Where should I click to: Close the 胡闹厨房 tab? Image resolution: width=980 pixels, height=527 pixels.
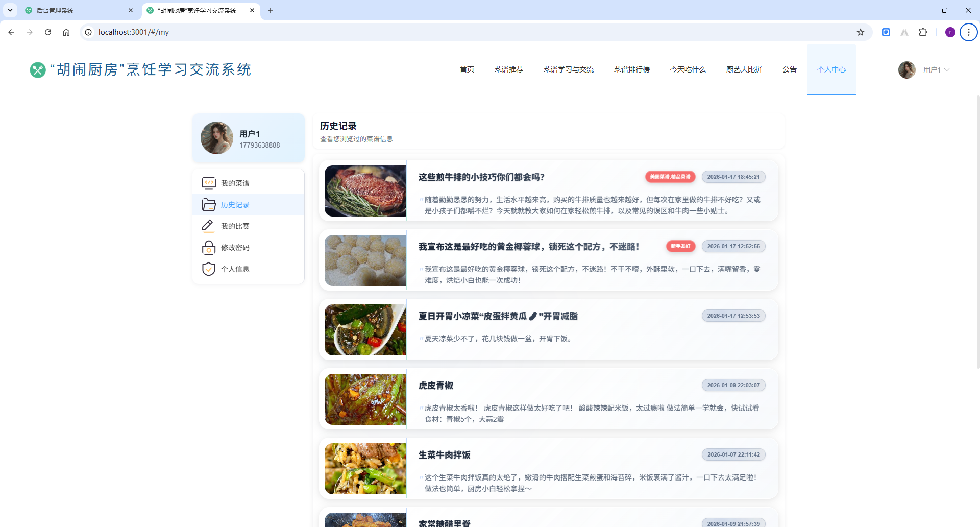point(252,10)
